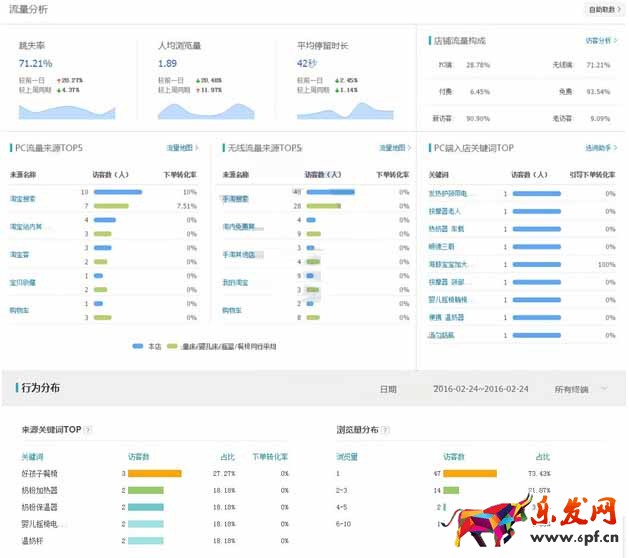629x558 pixels.
Task: Open 流量地图 link in PC流量来源TOP5 panel
Action: pyautogui.click(x=182, y=148)
